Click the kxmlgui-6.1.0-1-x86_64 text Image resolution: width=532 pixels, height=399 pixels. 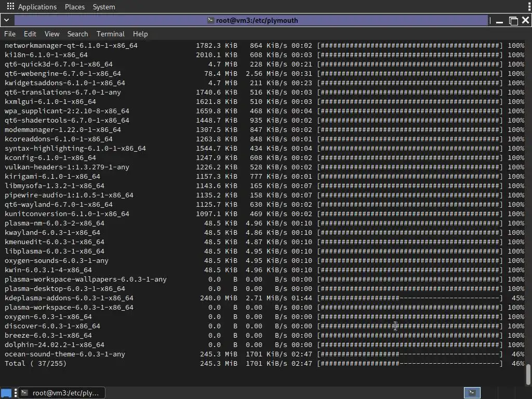click(50, 102)
